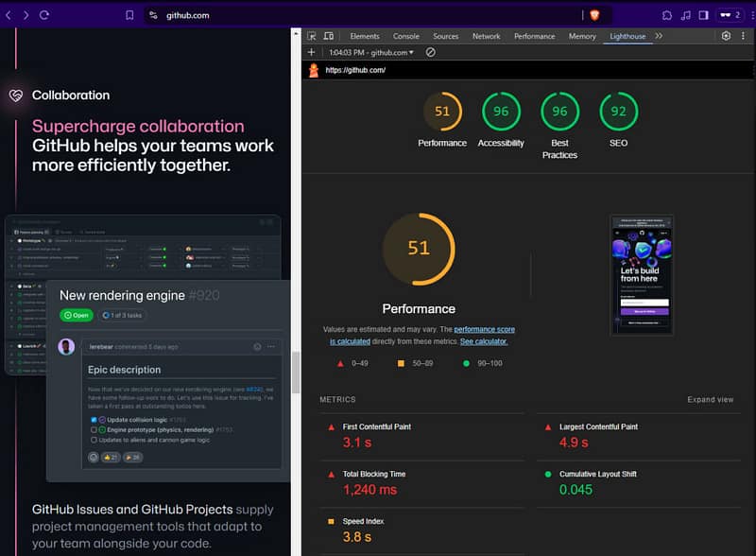Expand the metrics view with 'Expand view'
Viewport: 756px width, 556px height.
710,400
